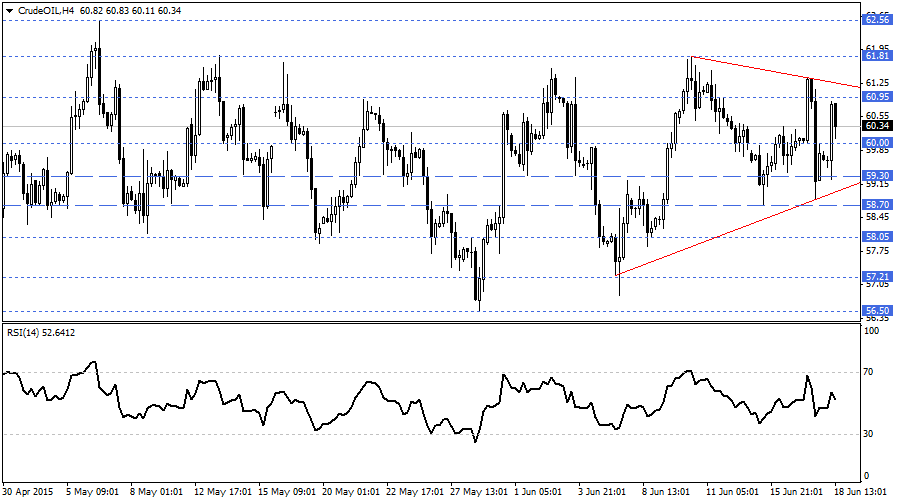The width and height of the screenshot is (900, 500).
Task: Click the RSI 30 oversold level marker
Action: (x=870, y=433)
